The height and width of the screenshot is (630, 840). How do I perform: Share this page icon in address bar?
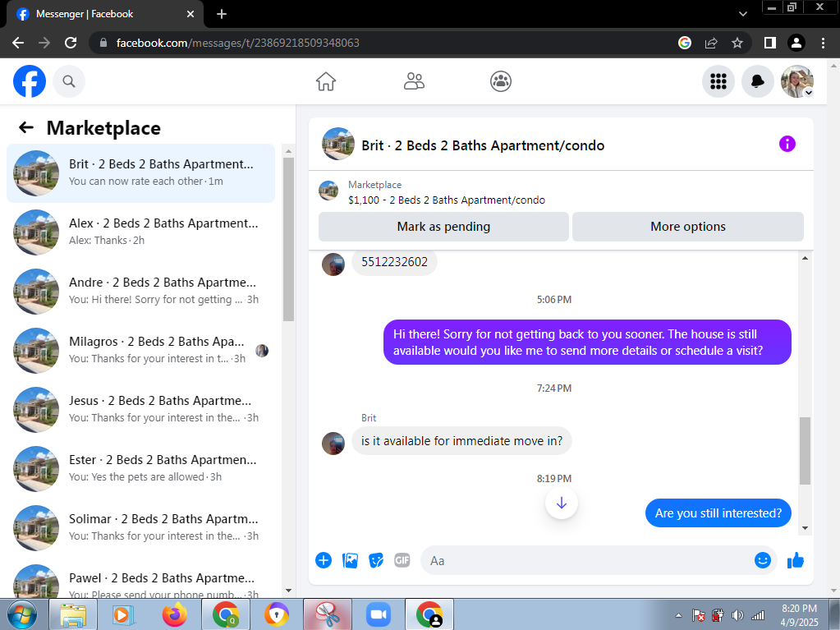click(x=711, y=43)
